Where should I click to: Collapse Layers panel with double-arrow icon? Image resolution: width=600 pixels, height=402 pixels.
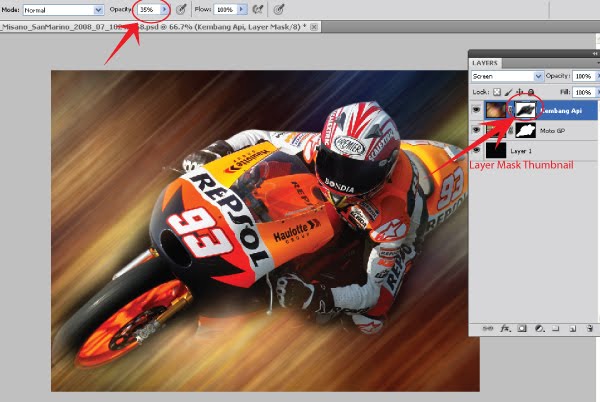pos(595,54)
